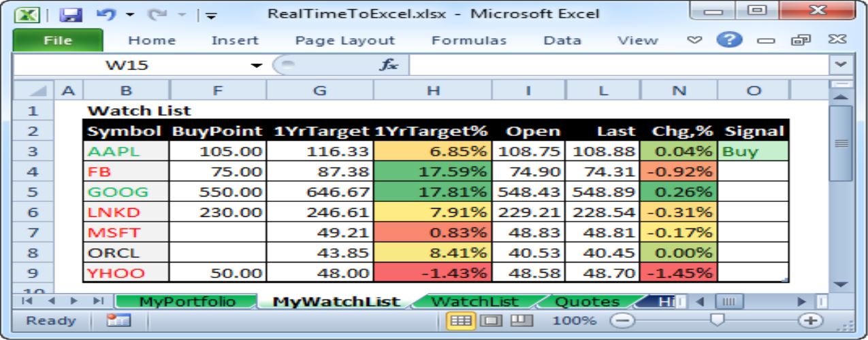Image resolution: width=868 pixels, height=340 pixels.
Task: Open the Page Layout ribbon tab
Action: (345, 41)
